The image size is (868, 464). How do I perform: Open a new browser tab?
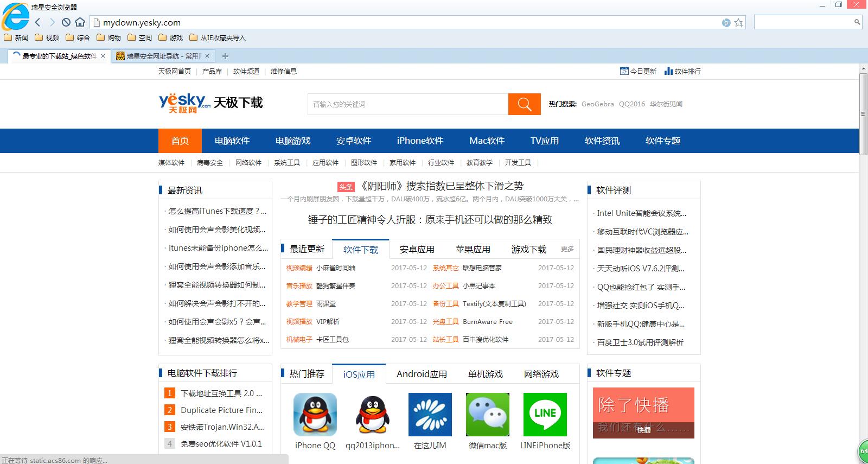click(225, 56)
